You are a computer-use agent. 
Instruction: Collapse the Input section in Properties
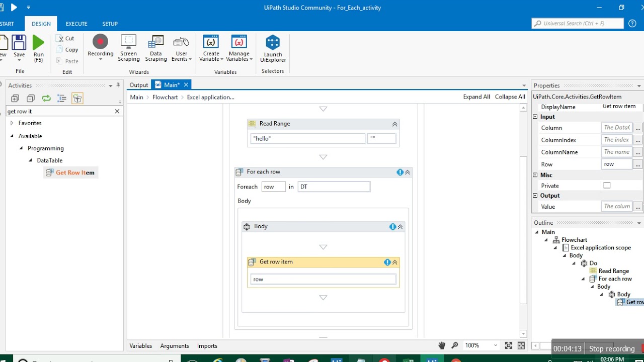pos(536,117)
